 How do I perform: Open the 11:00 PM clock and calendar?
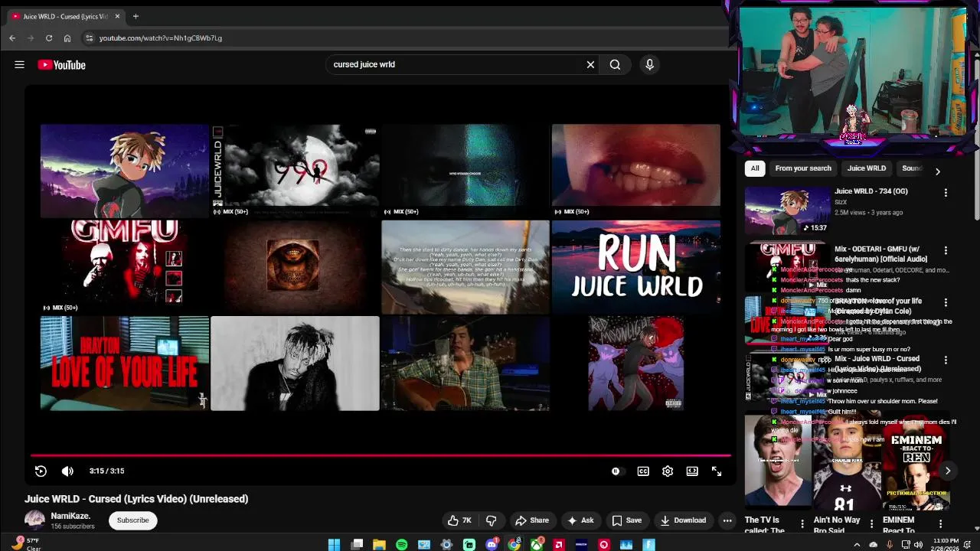pos(946,544)
